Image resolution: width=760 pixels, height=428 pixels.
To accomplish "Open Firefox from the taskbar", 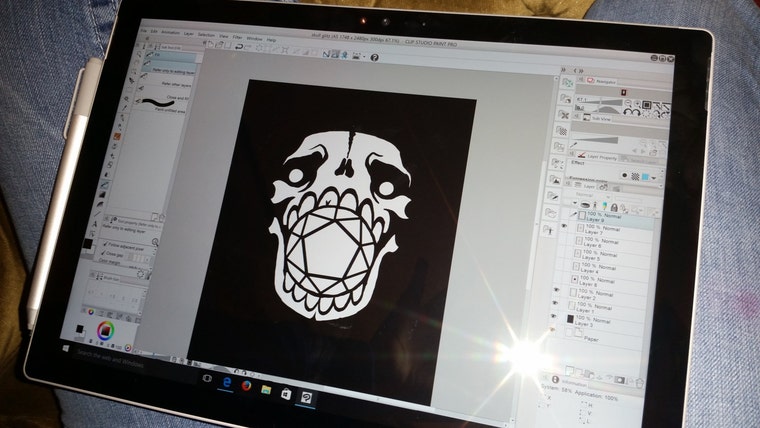I will click(x=246, y=386).
